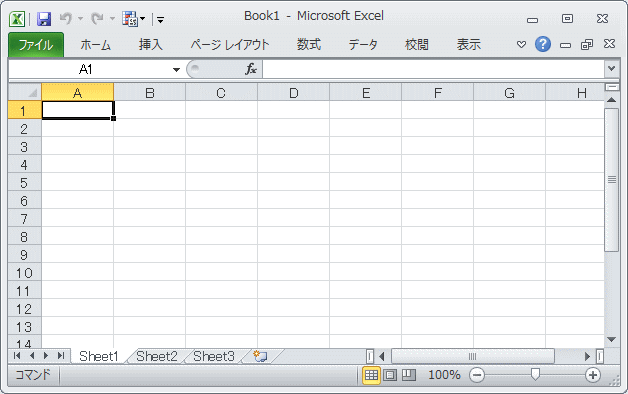
Task: Switch to the ホーム ribbon tab
Action: coord(95,45)
